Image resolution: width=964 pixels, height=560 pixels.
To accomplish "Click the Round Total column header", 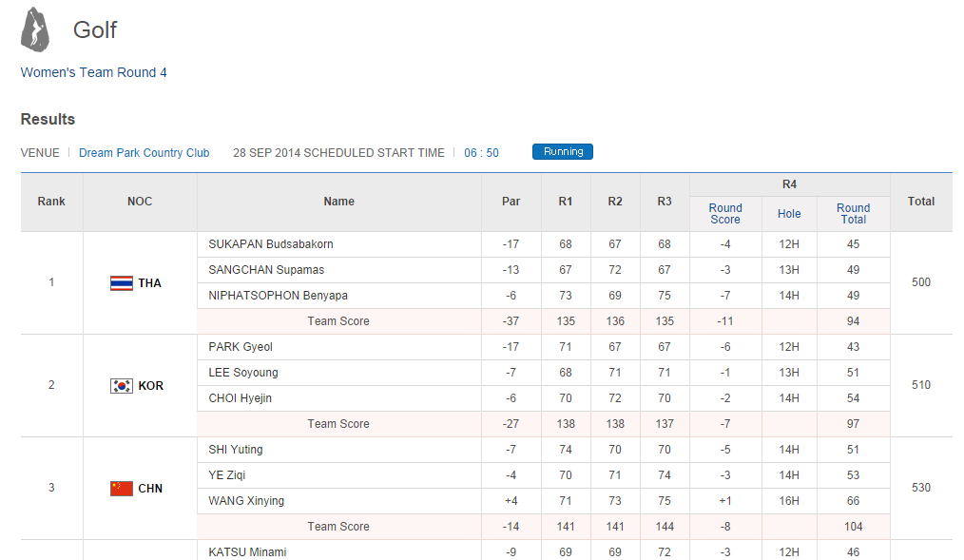I will (x=853, y=214).
